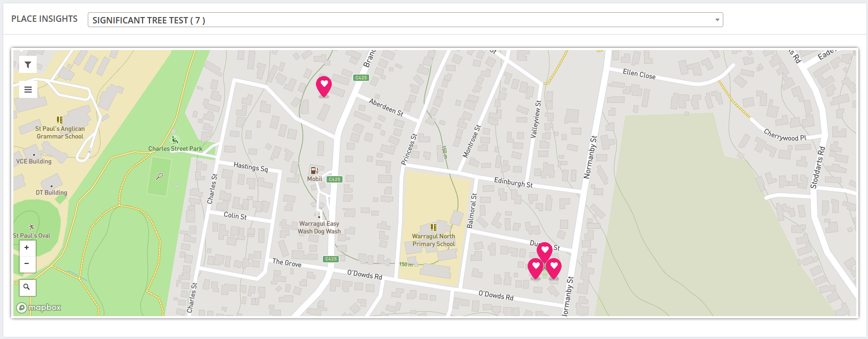Click the C425 badge near Aberdeen St
Image resolution: width=868 pixels, height=339 pixels.
tap(361, 78)
